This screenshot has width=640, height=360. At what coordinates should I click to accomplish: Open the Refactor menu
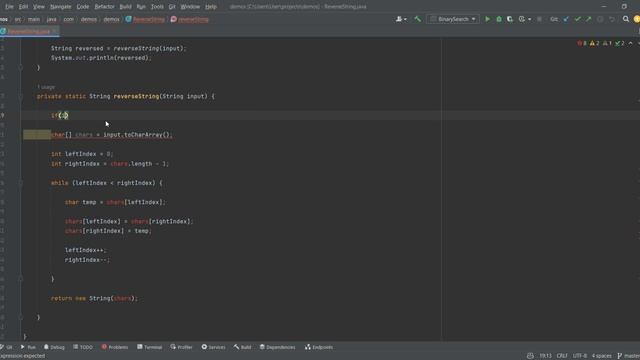tap(104, 7)
